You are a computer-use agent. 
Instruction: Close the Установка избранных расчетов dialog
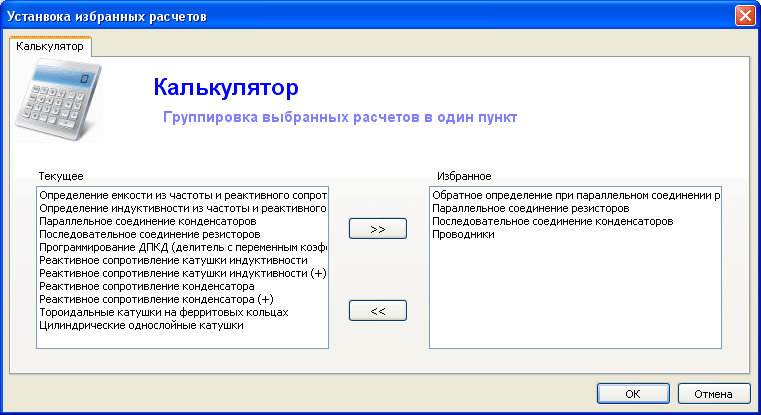point(745,16)
